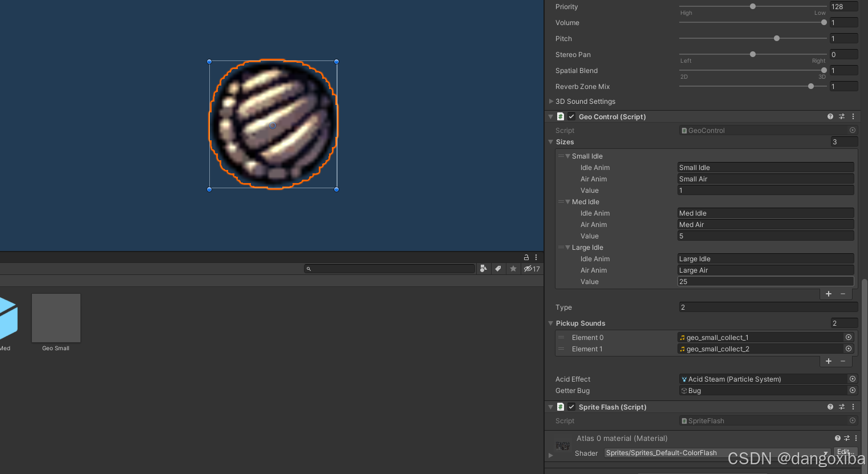The image size is (868, 474).
Task: Click the Getter Bug object field
Action: (764, 390)
